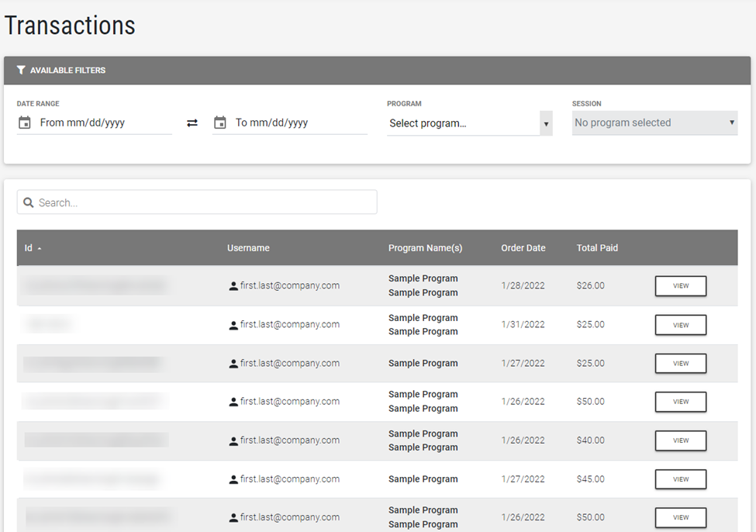
Task: Click user icon in the $40.00 row
Action: (233, 441)
